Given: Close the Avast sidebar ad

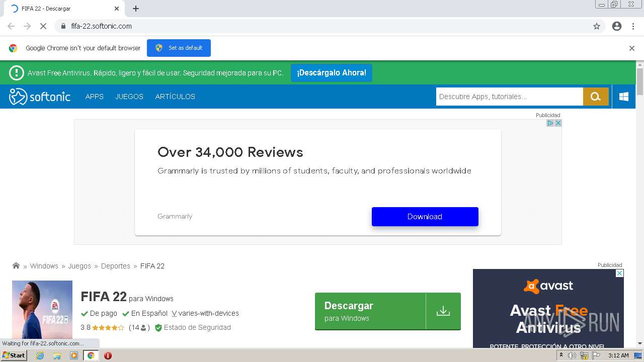Looking at the screenshot, I should click(x=620, y=273).
